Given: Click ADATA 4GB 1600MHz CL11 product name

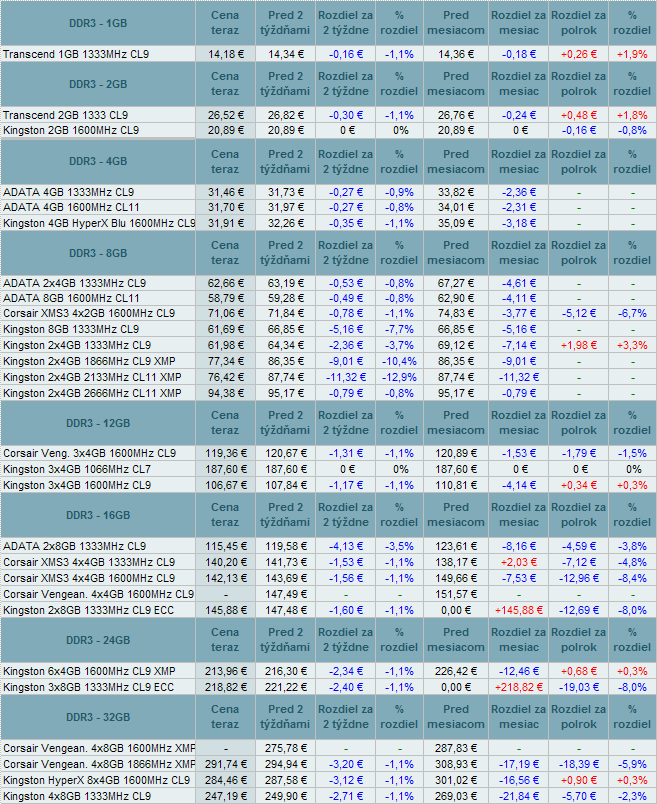Looking at the screenshot, I should (71, 207).
